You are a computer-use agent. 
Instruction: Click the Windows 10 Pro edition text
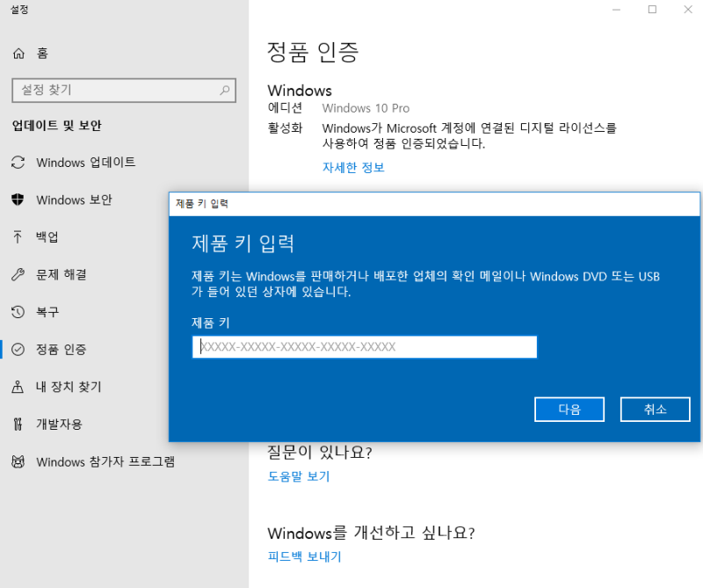[366, 108]
